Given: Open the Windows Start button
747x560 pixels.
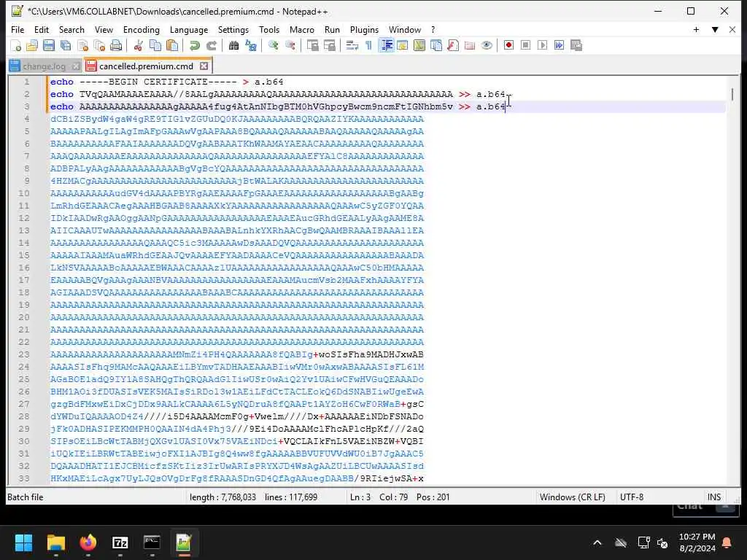Looking at the screenshot, I should click(x=23, y=542).
